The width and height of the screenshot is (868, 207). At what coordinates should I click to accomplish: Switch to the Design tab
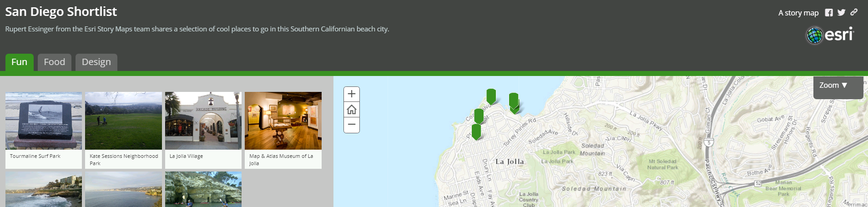coord(96,62)
